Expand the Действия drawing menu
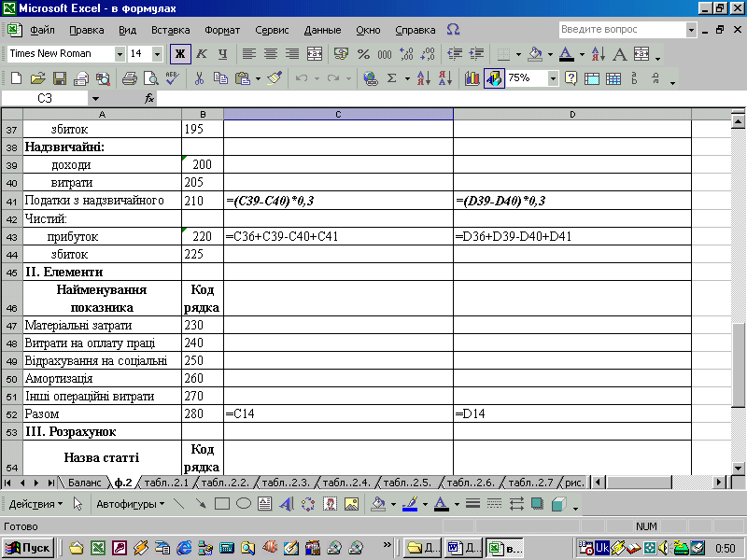The height and width of the screenshot is (560, 747). point(35,504)
